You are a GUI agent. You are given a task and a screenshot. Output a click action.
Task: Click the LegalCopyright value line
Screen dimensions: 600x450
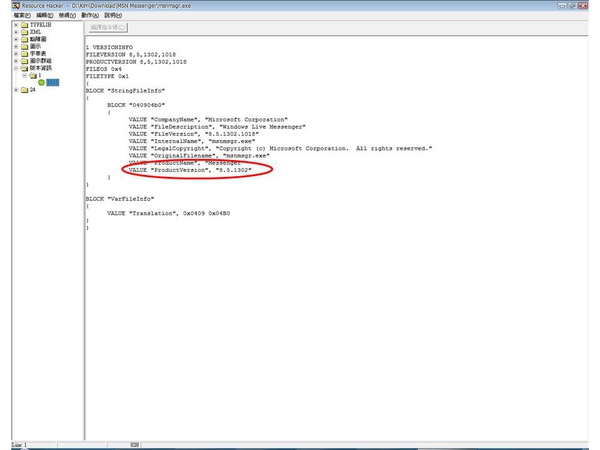(x=280, y=148)
